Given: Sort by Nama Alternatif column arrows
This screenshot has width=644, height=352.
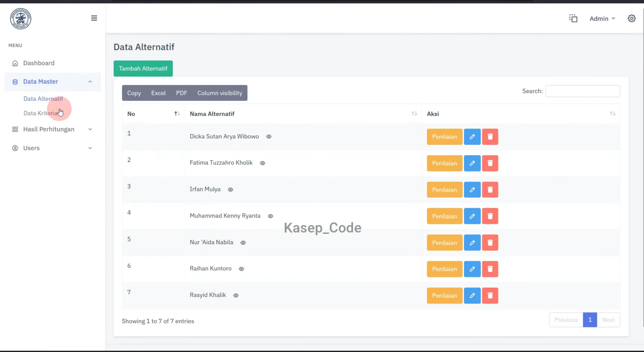Looking at the screenshot, I should point(414,114).
